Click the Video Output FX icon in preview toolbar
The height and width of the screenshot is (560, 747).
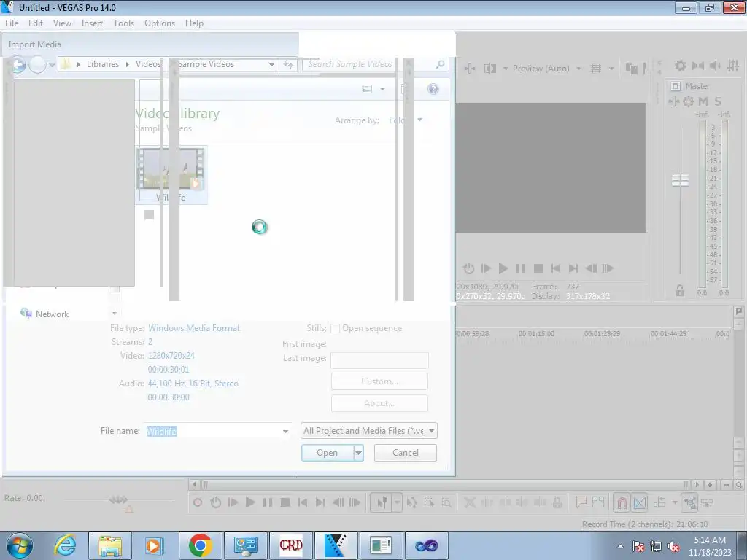tap(470, 69)
